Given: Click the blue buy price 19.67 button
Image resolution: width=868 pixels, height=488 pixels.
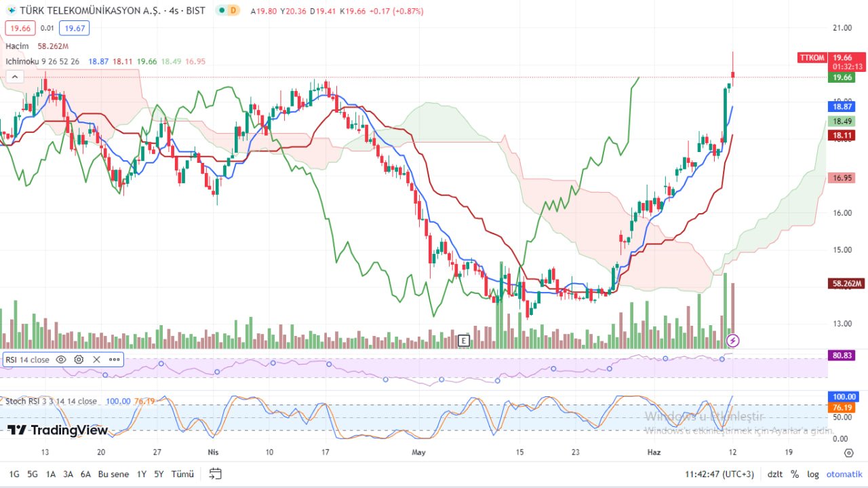Looking at the screenshot, I should point(73,29).
